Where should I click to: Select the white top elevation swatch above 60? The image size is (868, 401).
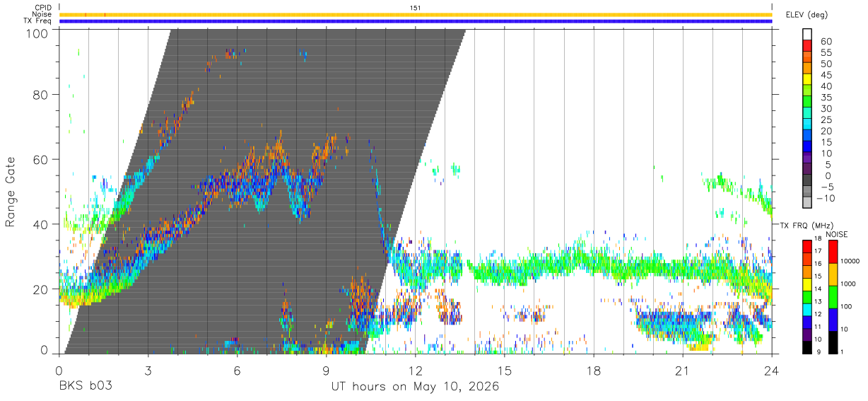point(807,34)
